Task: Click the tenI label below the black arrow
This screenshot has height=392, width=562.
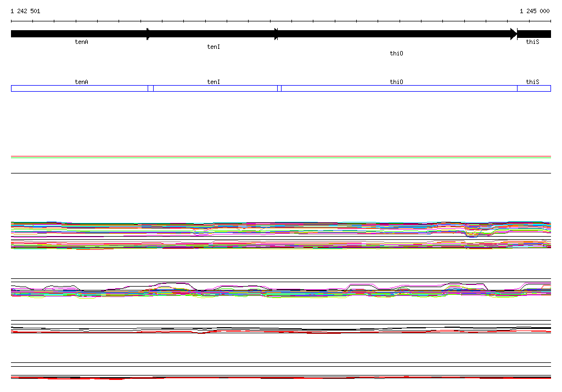Action: coord(213,47)
